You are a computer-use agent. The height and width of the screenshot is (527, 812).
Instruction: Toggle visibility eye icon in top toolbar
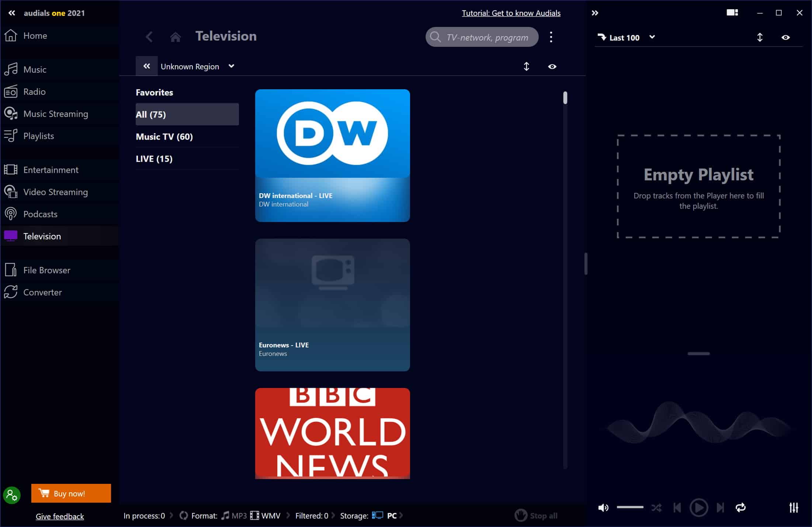[786, 37]
